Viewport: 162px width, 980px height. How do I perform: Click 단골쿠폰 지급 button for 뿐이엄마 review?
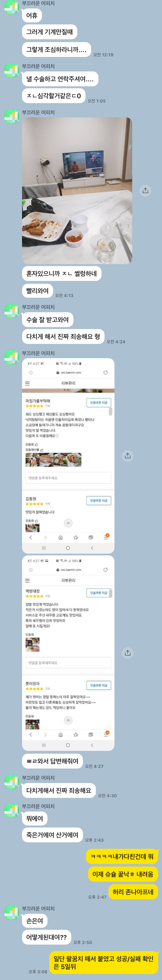click(x=99, y=685)
